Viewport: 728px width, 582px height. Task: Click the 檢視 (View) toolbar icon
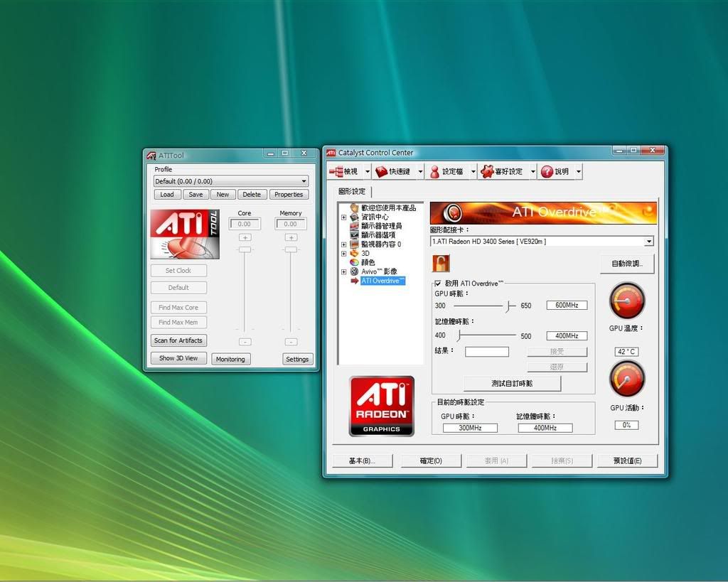coord(336,172)
